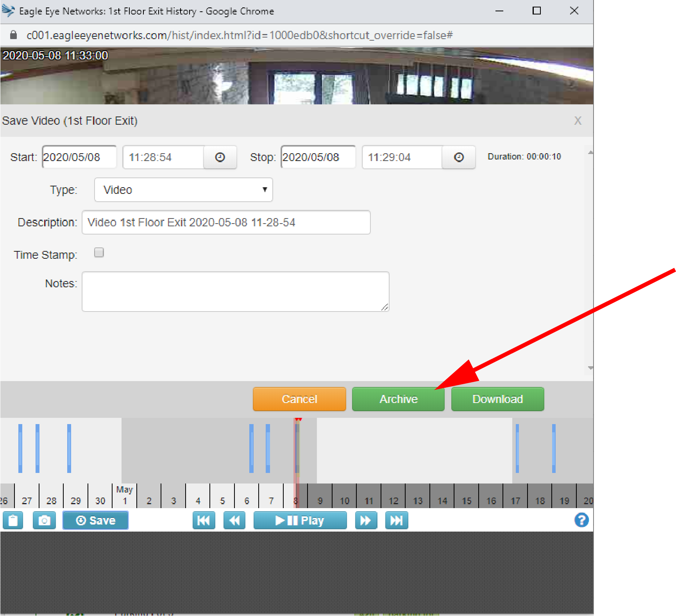Enable the Time Stamp checkbox
Viewport: 676px width, 616px height.
point(99,252)
